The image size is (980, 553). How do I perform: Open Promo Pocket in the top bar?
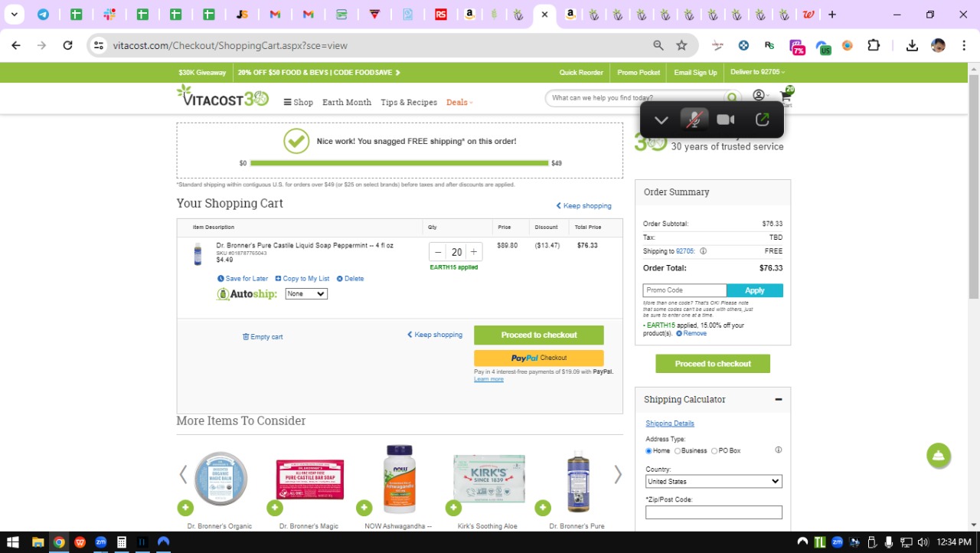[639, 72]
